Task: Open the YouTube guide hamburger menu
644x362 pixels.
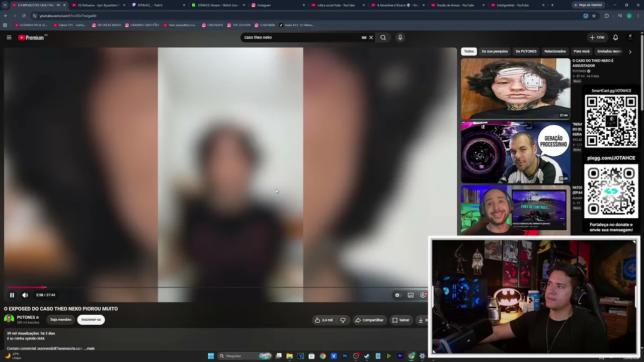Action: (x=9, y=37)
